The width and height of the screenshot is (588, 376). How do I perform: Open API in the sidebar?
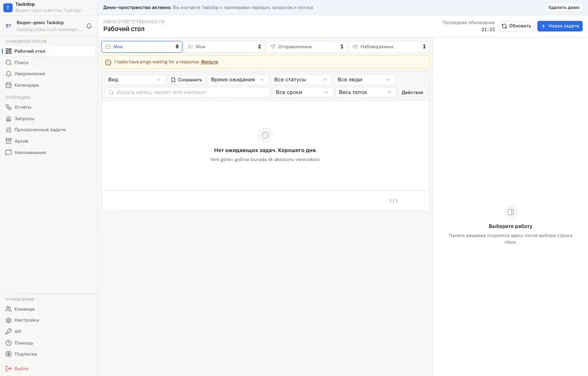49,331
